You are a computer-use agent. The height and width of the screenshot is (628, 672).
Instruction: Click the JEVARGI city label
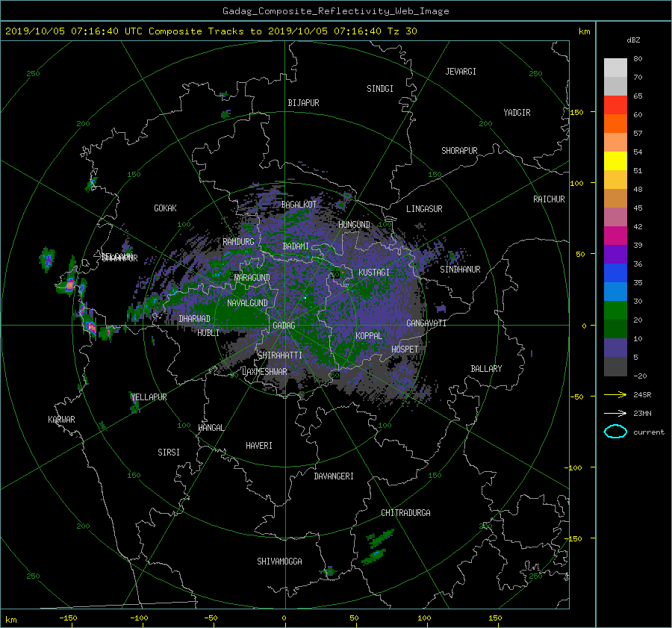[x=461, y=72]
